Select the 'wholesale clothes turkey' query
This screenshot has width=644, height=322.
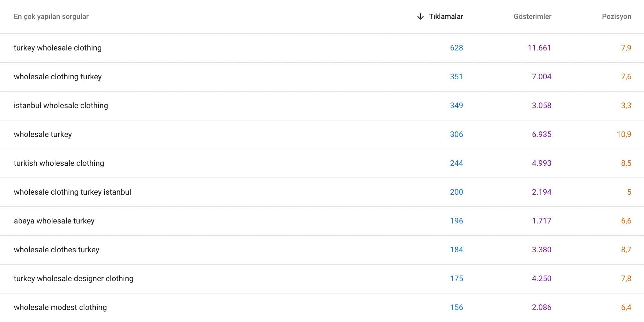pos(56,250)
